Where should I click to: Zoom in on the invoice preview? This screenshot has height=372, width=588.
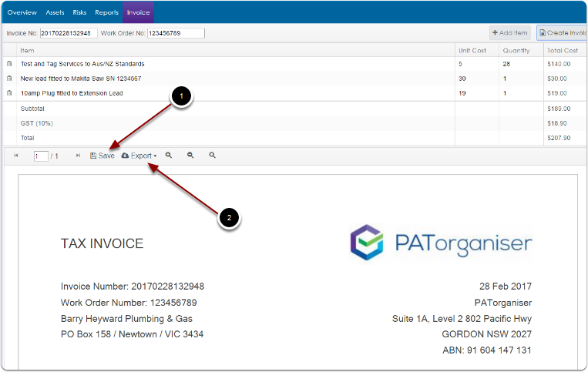[x=169, y=155]
